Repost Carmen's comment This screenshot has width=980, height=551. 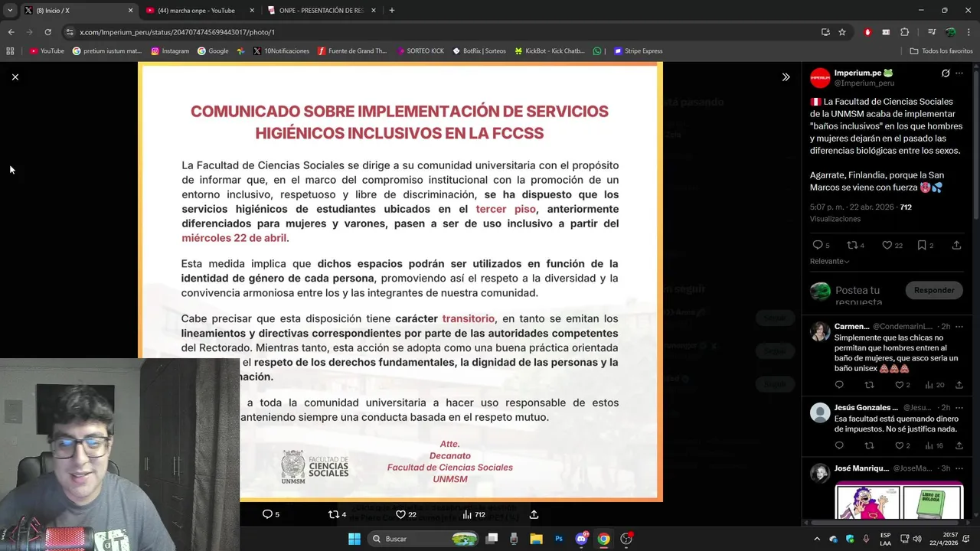[x=869, y=385]
